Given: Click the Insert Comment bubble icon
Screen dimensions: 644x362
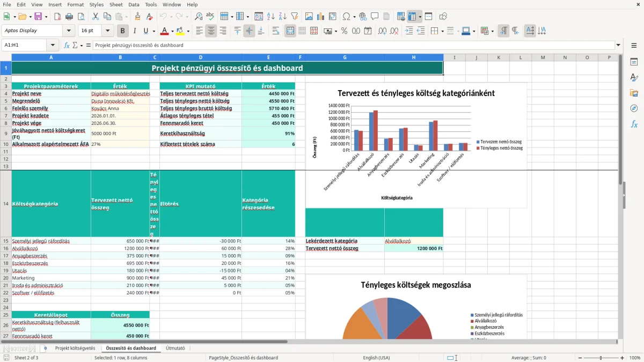Looking at the screenshot, I should (x=375, y=17).
